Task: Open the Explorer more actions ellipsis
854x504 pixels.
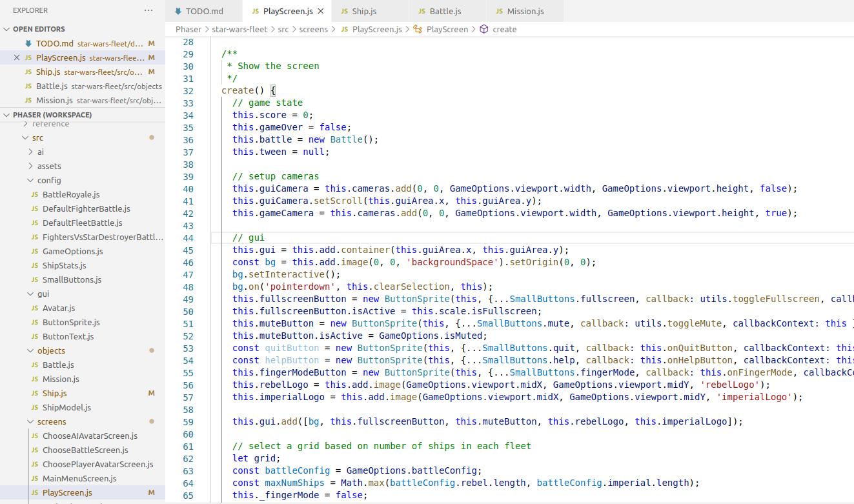Action: point(148,10)
